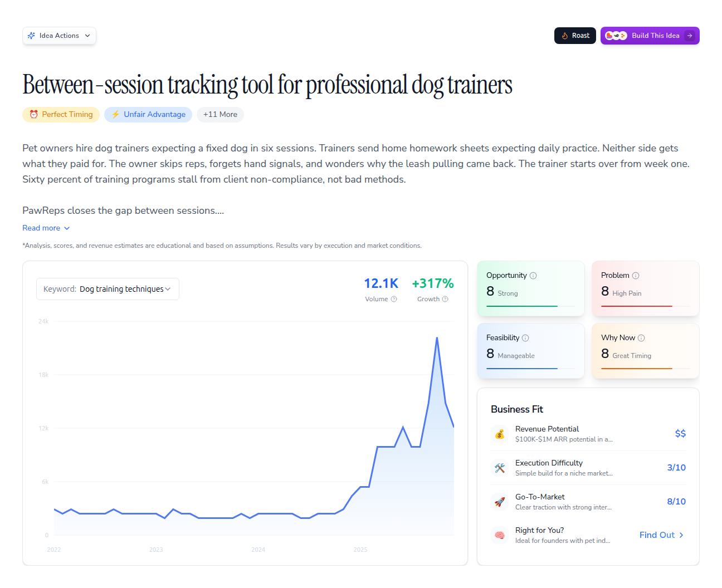Open the Keyword dropdown selector

[x=108, y=289]
